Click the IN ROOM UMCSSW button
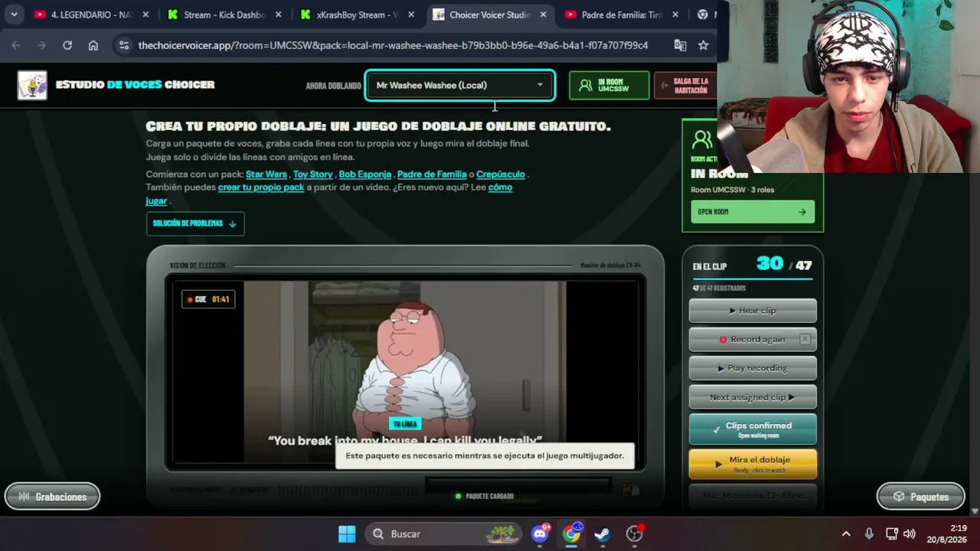The height and width of the screenshot is (551, 980). click(x=609, y=85)
